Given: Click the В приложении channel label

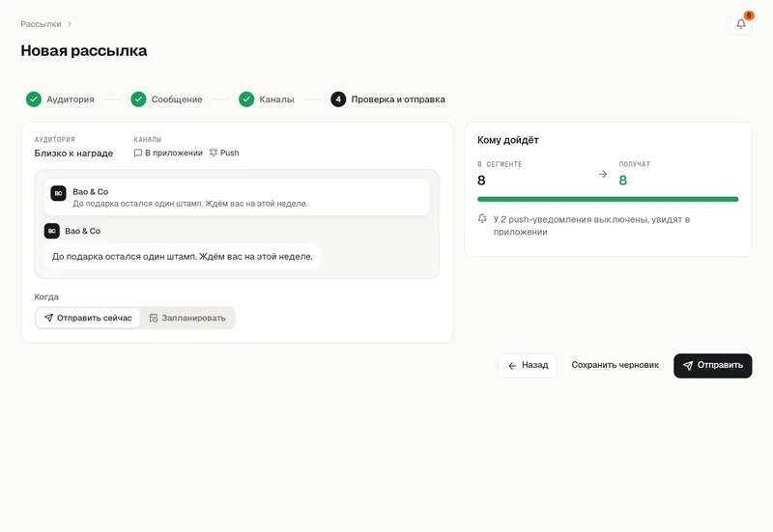Looking at the screenshot, I should [174, 154].
